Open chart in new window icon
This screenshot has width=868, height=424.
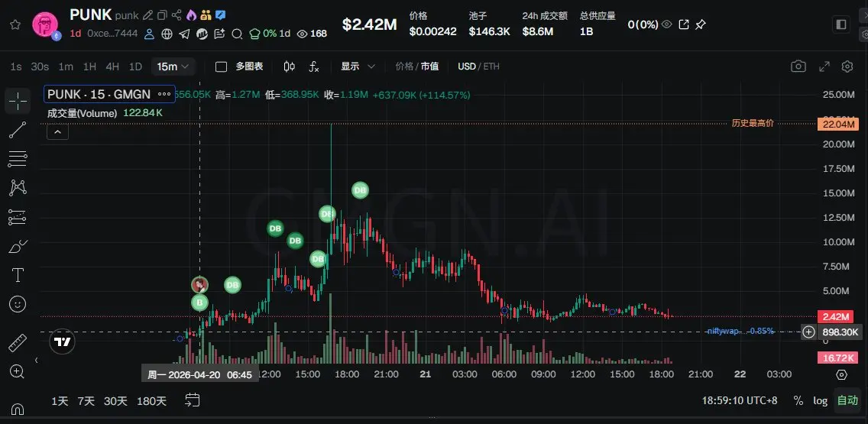coord(684,24)
